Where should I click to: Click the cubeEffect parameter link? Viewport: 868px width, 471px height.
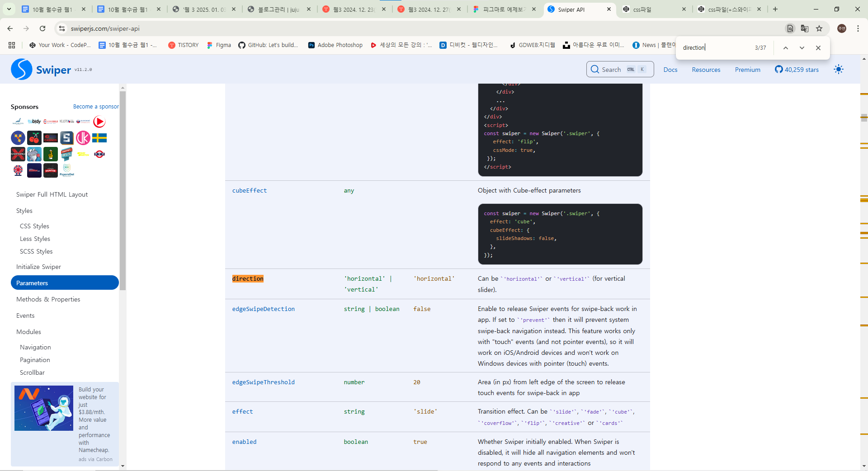[x=250, y=191]
